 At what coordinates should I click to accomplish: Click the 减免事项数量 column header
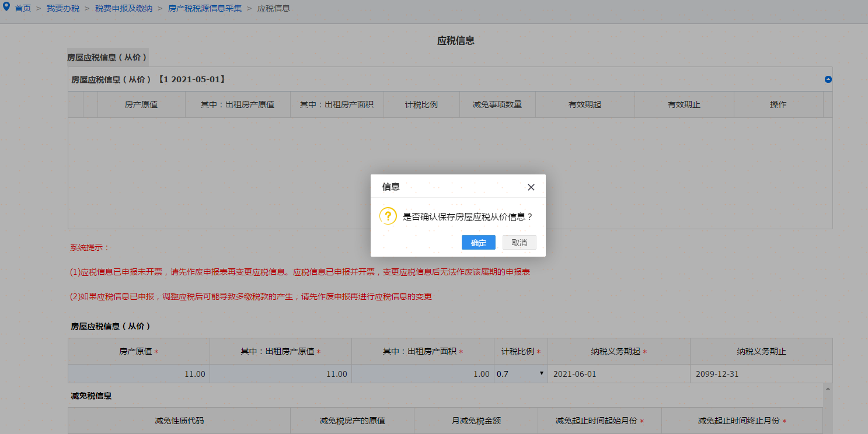pos(497,105)
